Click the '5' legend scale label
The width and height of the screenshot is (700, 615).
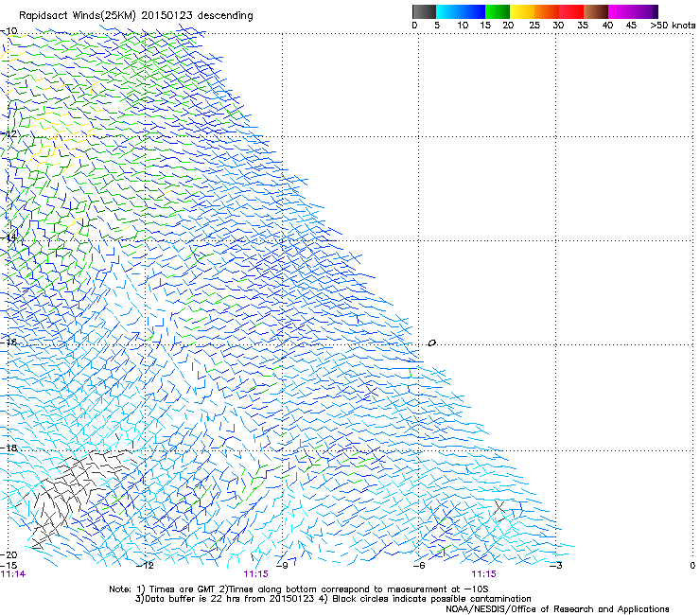437,25
